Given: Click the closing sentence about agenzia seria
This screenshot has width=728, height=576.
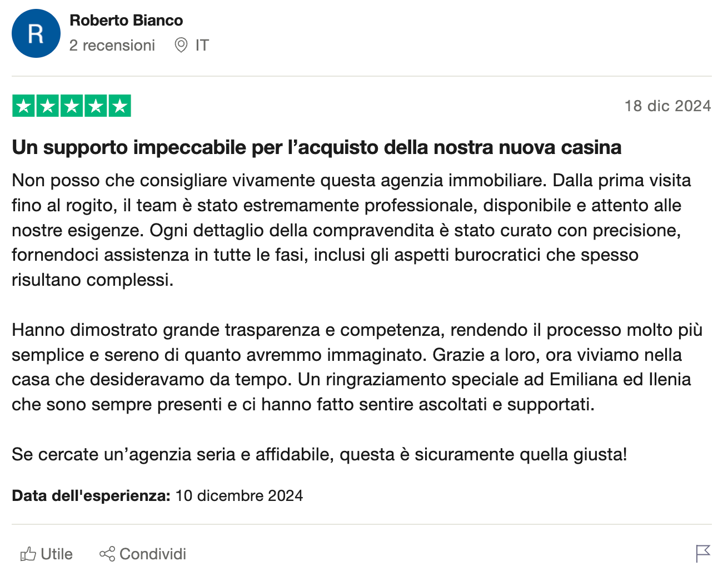Looking at the screenshot, I should coord(320,454).
